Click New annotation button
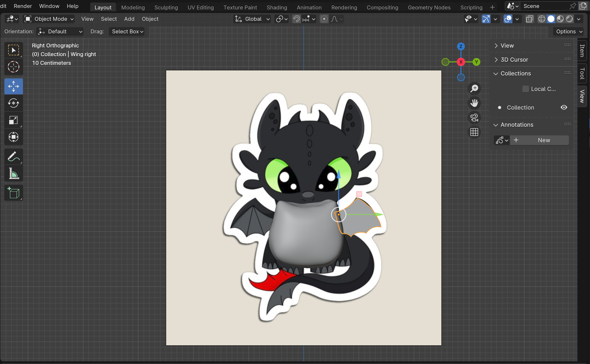This screenshot has width=590, height=364. coord(540,140)
